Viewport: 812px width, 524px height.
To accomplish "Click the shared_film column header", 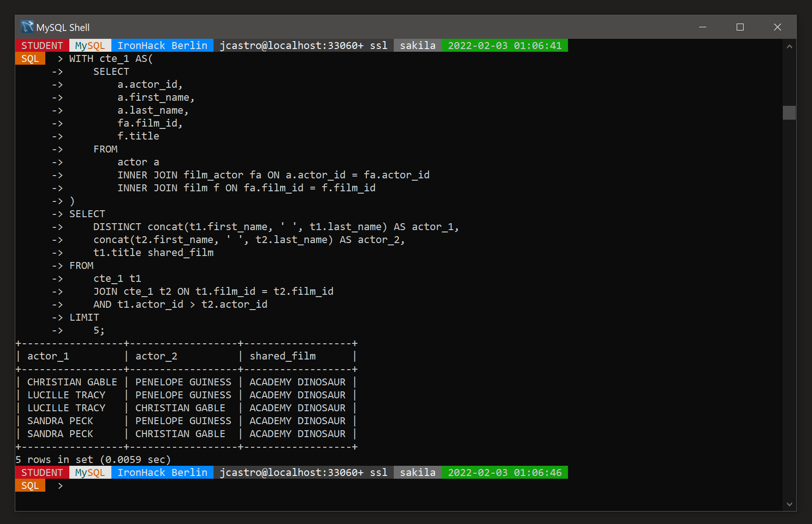I will (x=283, y=356).
